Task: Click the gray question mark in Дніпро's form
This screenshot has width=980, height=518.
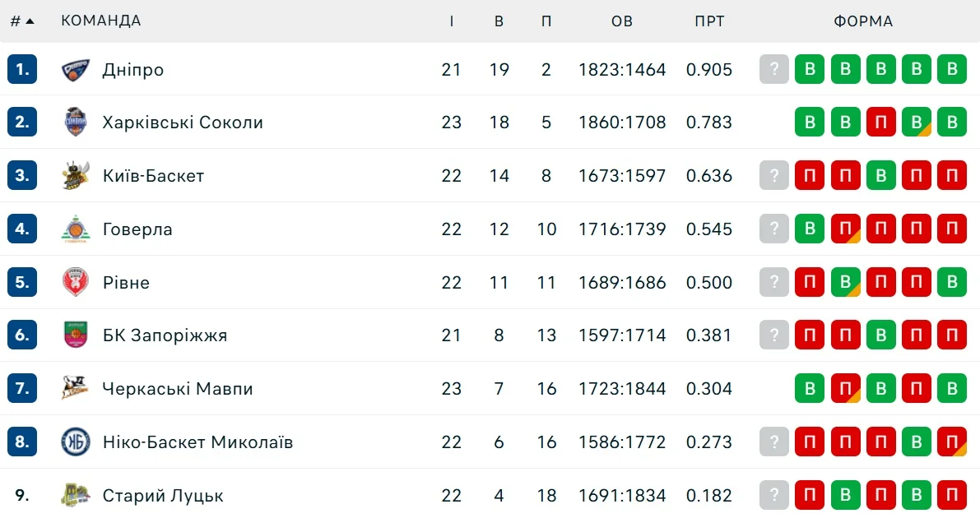Action: [x=773, y=70]
